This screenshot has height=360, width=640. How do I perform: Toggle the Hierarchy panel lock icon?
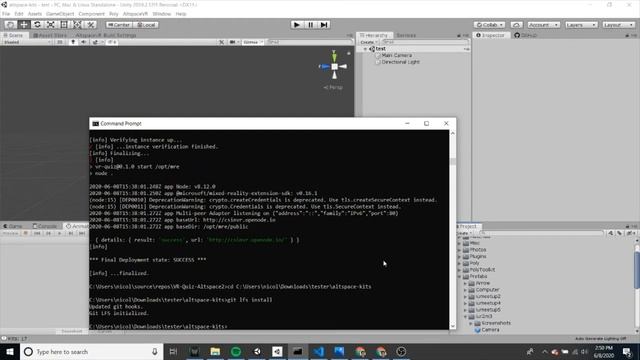(x=459, y=36)
